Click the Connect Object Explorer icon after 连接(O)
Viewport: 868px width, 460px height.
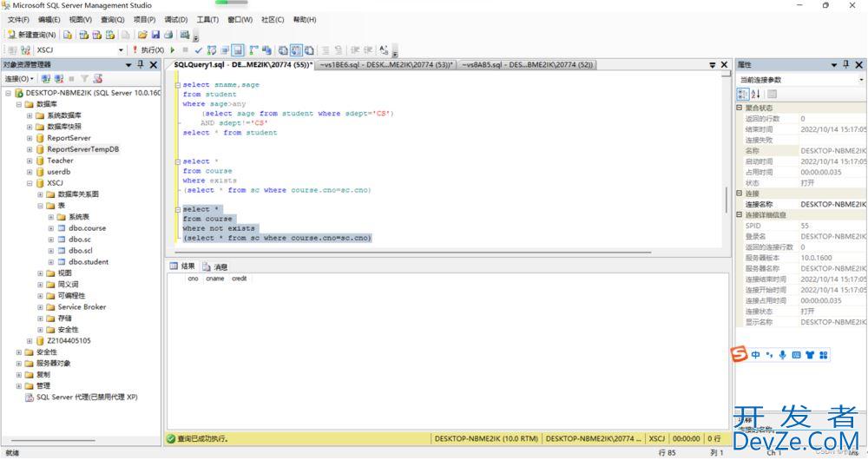[x=46, y=79]
